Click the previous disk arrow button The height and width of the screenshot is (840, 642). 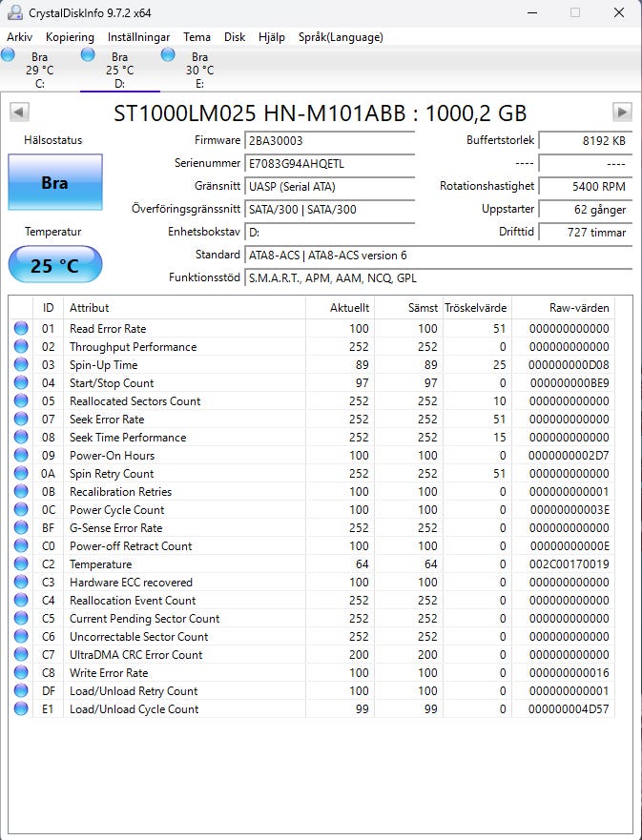19,113
